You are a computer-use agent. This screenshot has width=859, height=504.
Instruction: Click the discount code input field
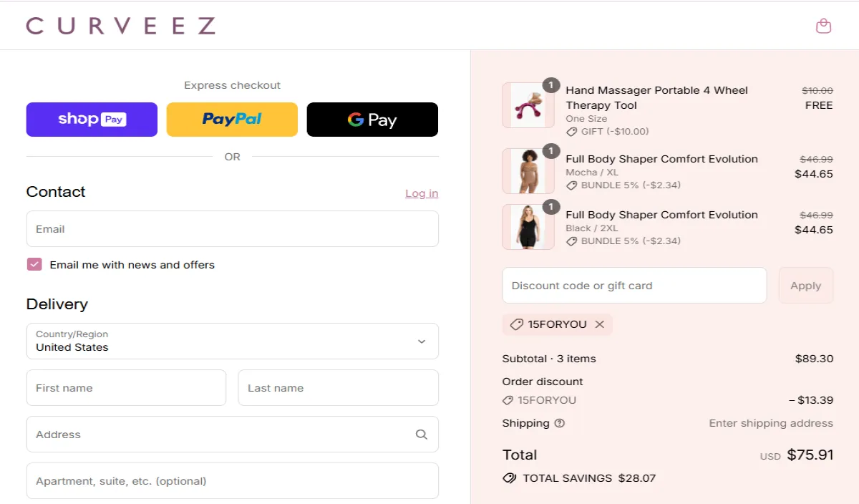634,285
